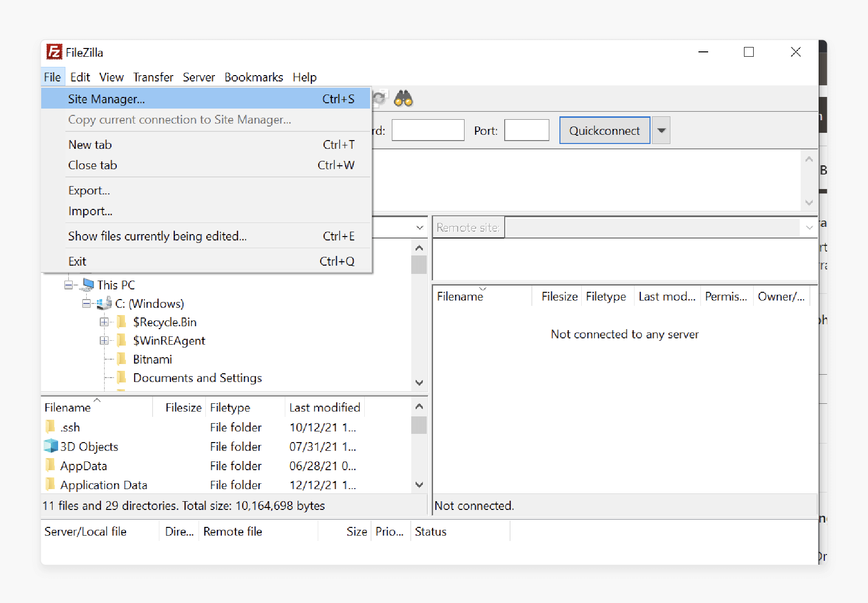Click the AppData folder icon
The height and width of the screenshot is (603, 868).
tap(50, 465)
